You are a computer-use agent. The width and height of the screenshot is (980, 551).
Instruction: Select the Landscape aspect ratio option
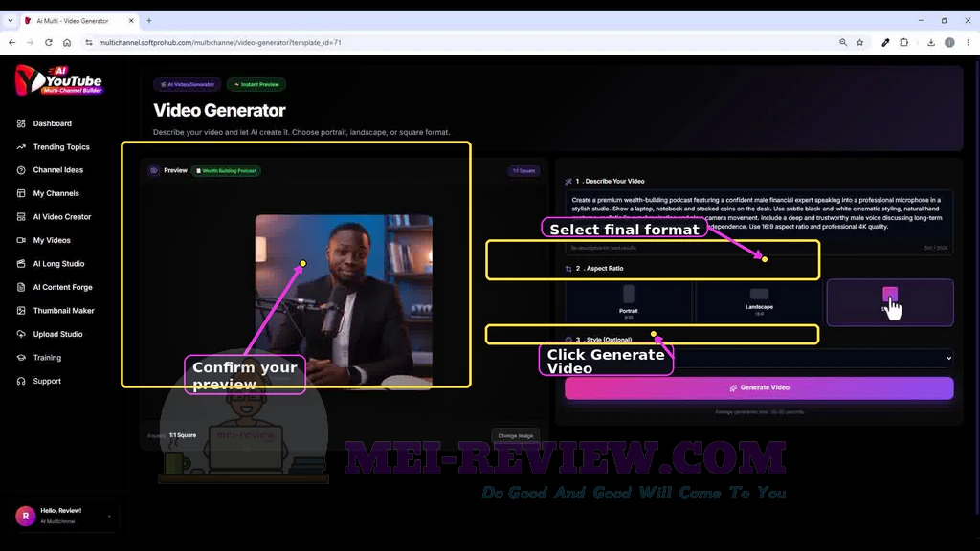(x=759, y=302)
